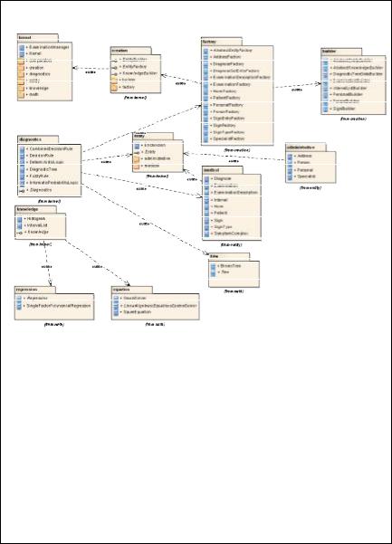Select the knowledge package title tab

point(35,210)
